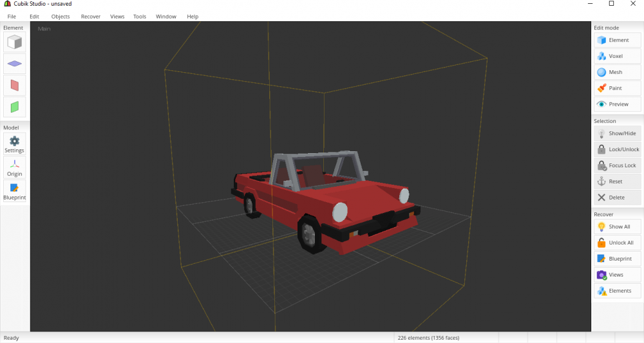Select the green plane element tool
Screen dimensions: 644x343
click(x=14, y=106)
